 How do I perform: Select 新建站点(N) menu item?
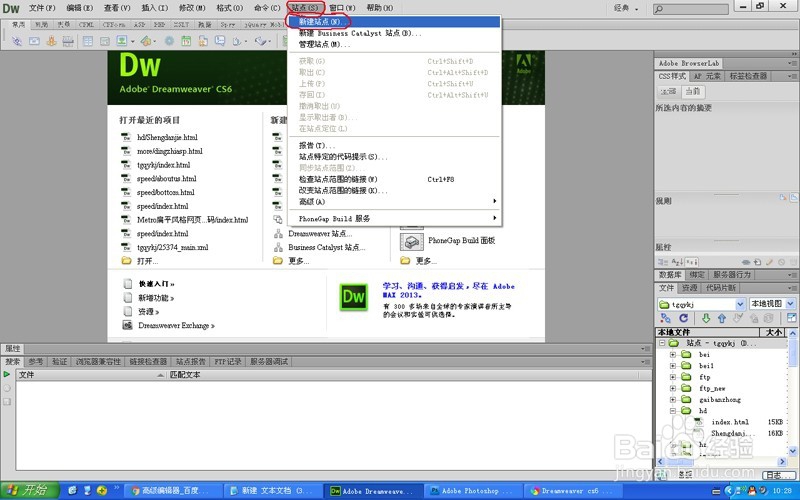click(x=395, y=22)
